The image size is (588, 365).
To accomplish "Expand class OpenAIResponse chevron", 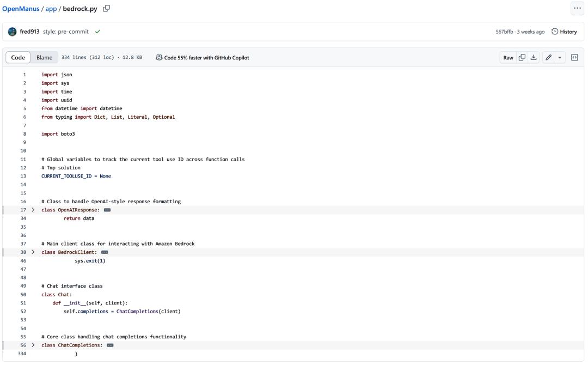I will pyautogui.click(x=33, y=210).
